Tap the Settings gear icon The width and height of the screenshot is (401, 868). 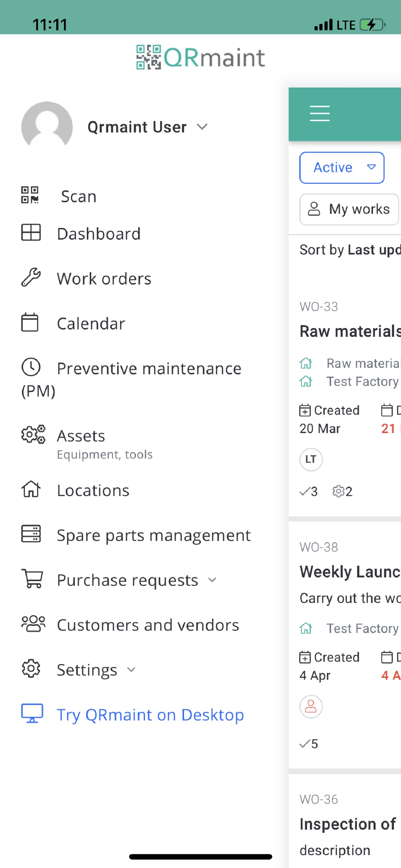[x=31, y=668]
